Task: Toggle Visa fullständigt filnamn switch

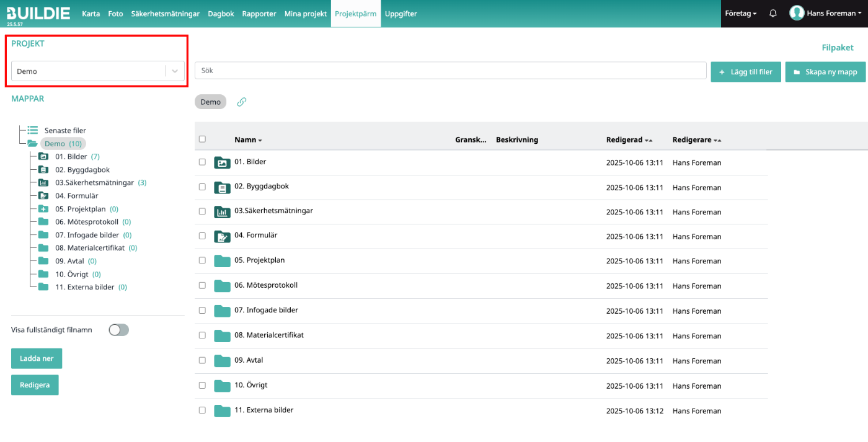Action: pos(118,330)
